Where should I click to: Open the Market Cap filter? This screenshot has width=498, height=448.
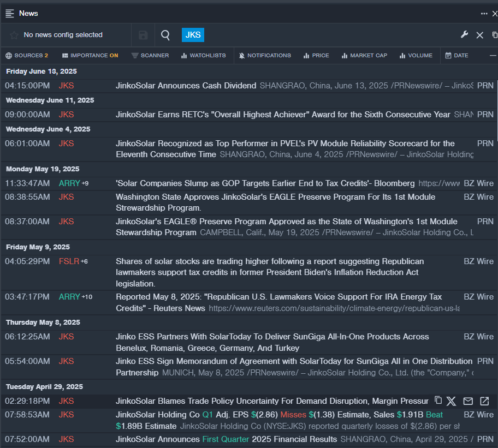[365, 56]
